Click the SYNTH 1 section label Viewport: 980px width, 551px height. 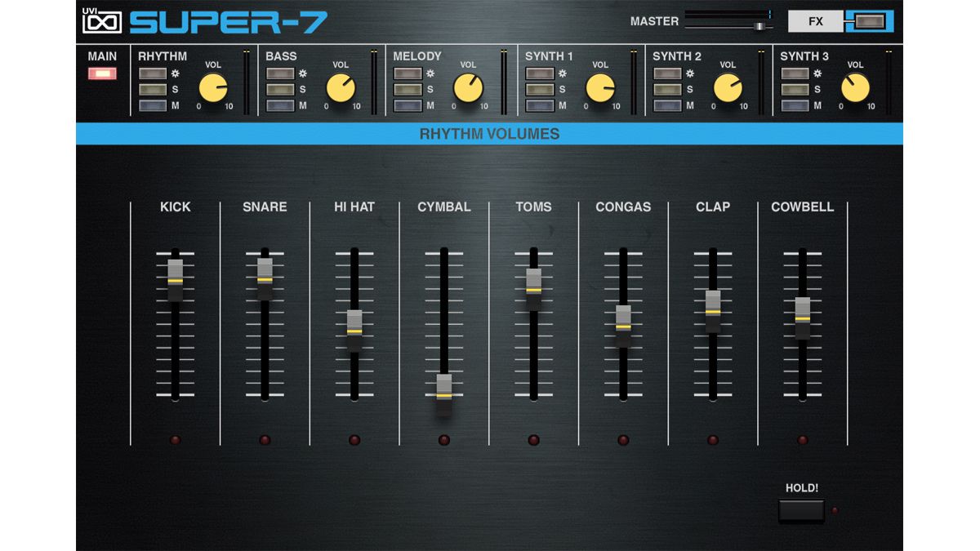(x=549, y=56)
